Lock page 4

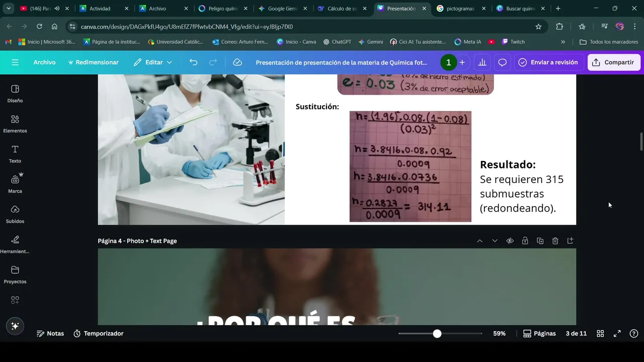pos(525,241)
